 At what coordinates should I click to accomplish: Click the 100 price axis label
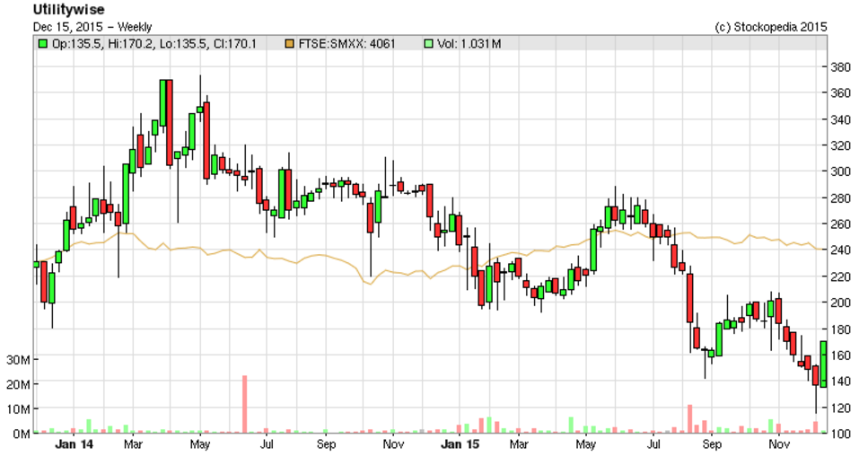tap(840, 434)
